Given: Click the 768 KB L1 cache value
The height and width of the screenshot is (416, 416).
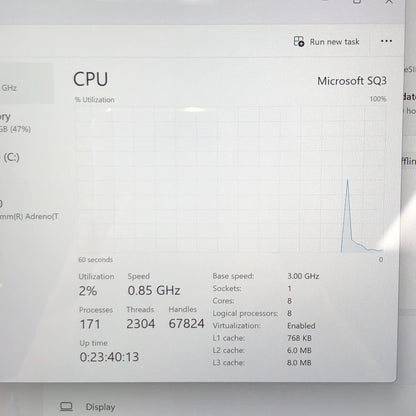Looking at the screenshot, I should [x=299, y=338].
